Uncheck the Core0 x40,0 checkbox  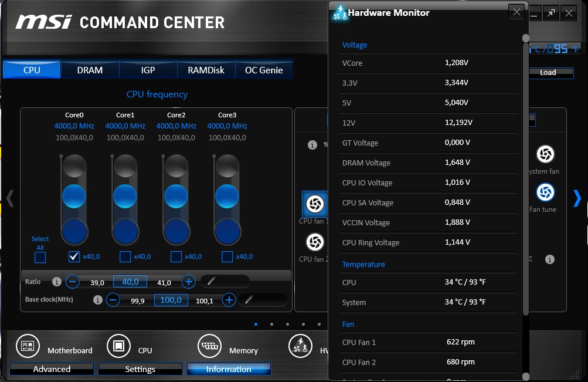click(x=74, y=256)
